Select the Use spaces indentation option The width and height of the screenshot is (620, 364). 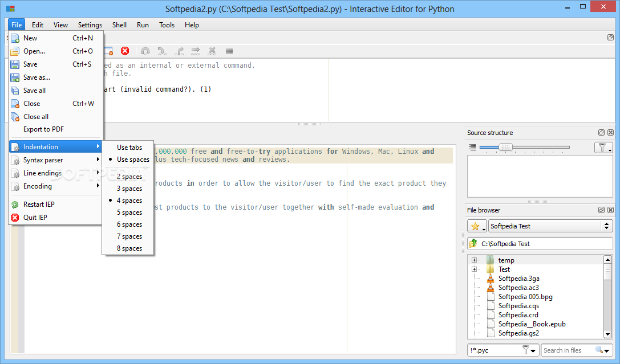pos(128,159)
